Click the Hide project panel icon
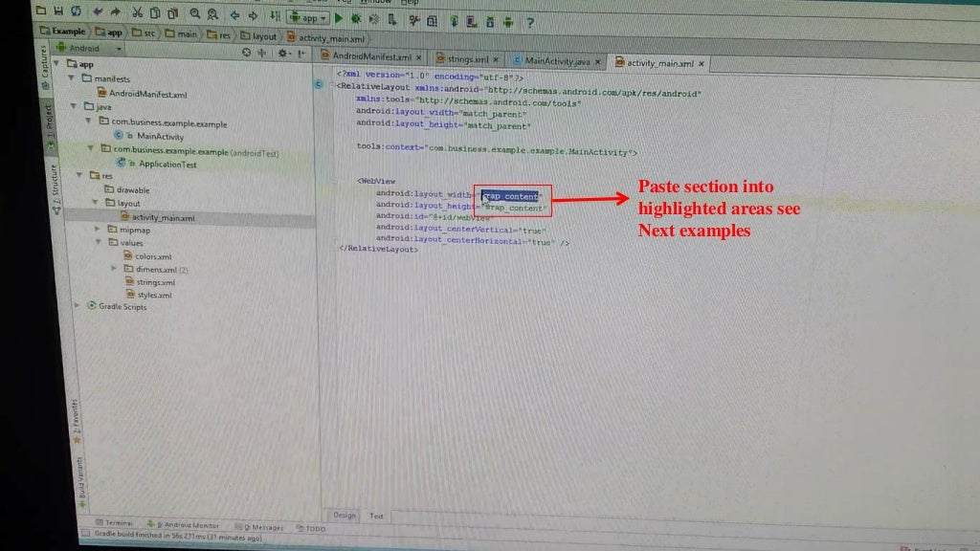 (301, 55)
